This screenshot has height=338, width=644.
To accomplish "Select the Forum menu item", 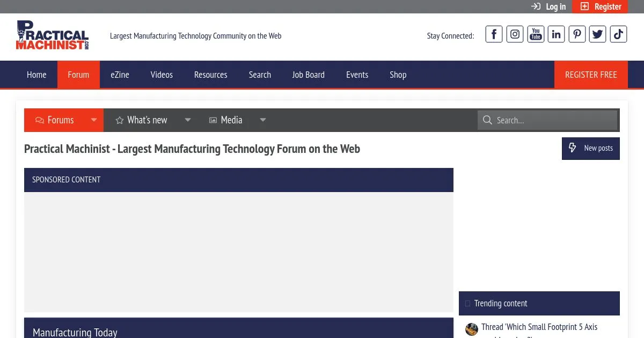I will point(78,75).
